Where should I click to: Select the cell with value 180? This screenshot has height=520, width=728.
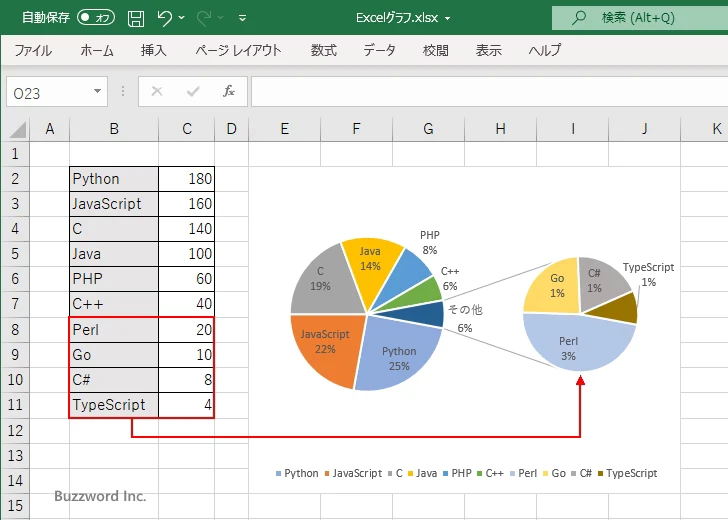tap(186, 179)
